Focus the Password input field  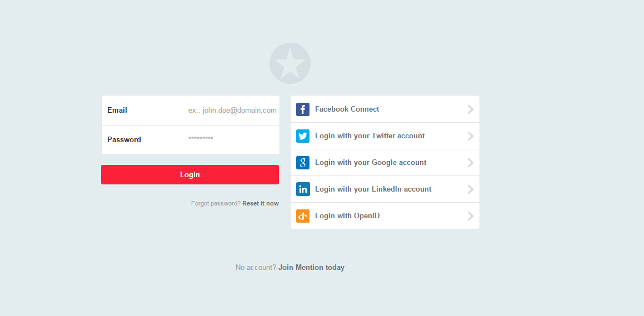click(232, 139)
